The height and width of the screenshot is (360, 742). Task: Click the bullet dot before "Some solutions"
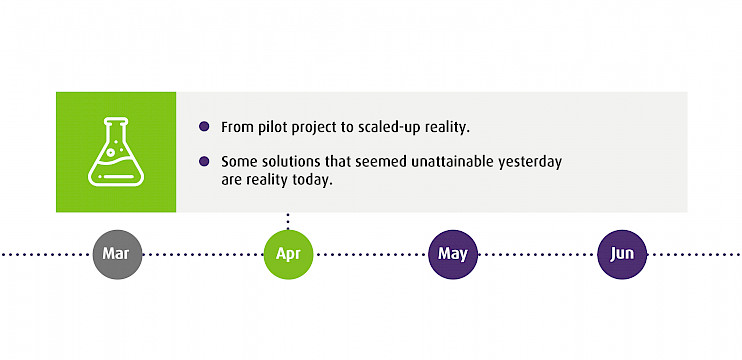(204, 162)
